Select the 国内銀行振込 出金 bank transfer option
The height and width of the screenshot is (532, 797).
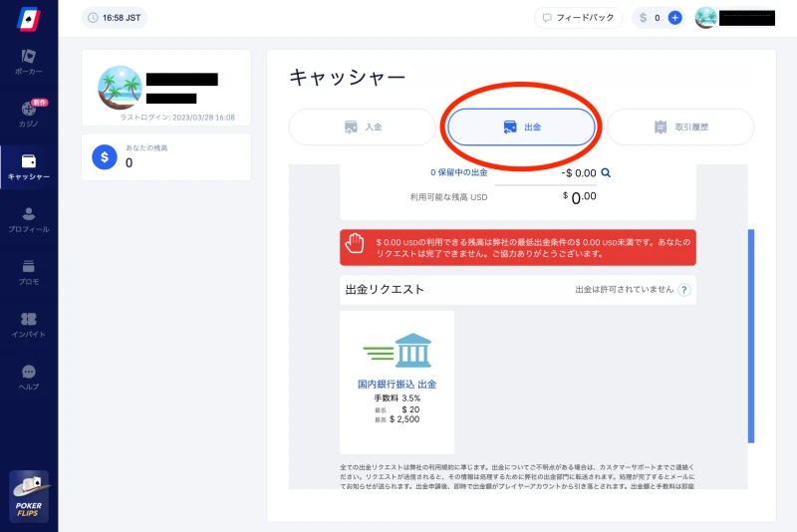pyautogui.click(x=397, y=383)
